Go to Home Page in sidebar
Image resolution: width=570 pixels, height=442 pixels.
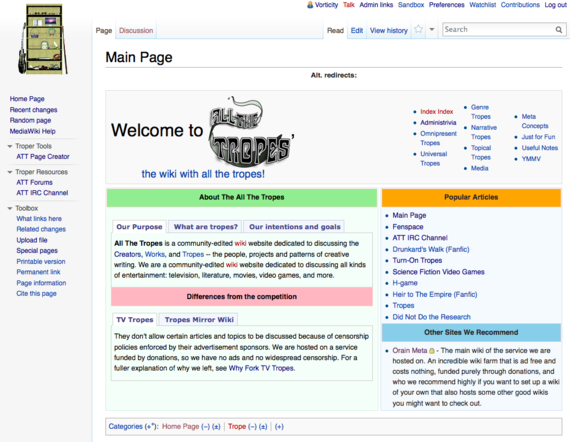point(27,99)
